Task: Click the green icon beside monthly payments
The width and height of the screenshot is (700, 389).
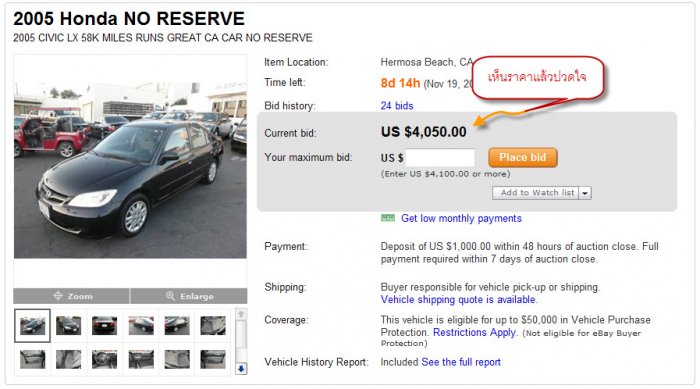Action: (388, 218)
